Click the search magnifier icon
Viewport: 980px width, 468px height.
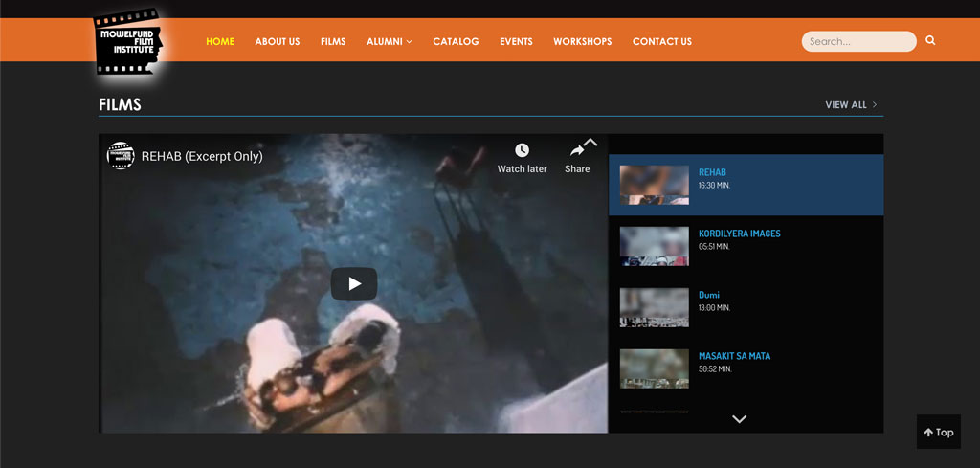(x=930, y=41)
